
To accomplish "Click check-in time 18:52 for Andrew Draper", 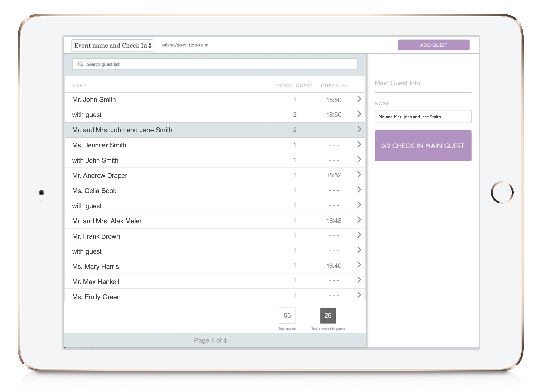I will tap(334, 175).
